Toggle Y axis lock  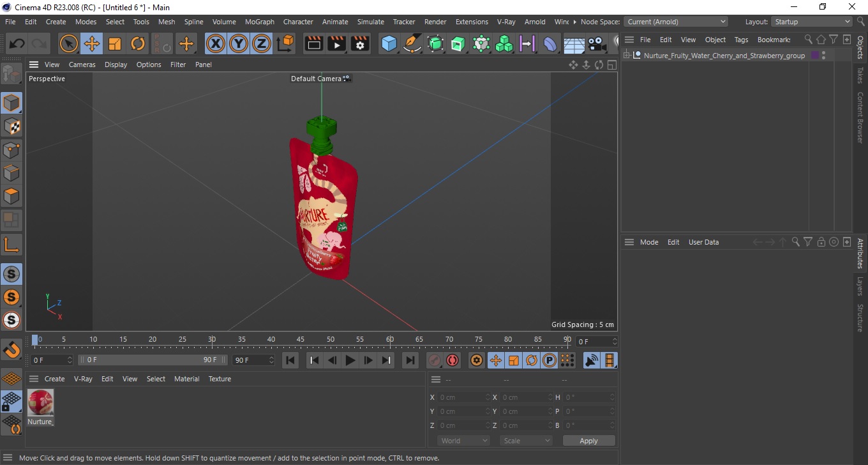[239, 44]
